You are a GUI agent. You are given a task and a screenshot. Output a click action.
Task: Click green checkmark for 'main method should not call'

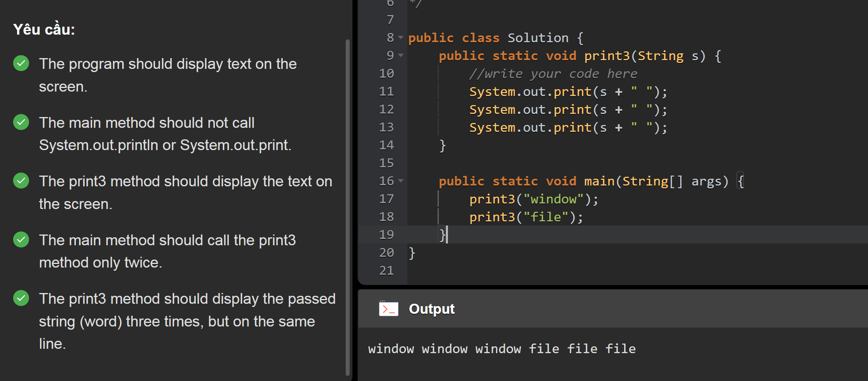pyautogui.click(x=21, y=122)
